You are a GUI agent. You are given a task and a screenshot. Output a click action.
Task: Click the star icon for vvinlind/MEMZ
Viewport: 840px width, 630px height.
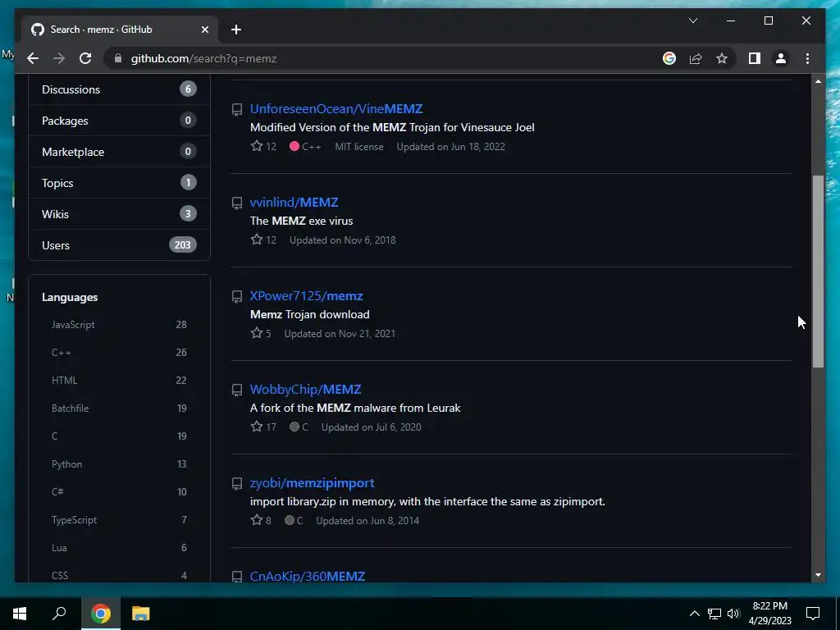point(257,240)
